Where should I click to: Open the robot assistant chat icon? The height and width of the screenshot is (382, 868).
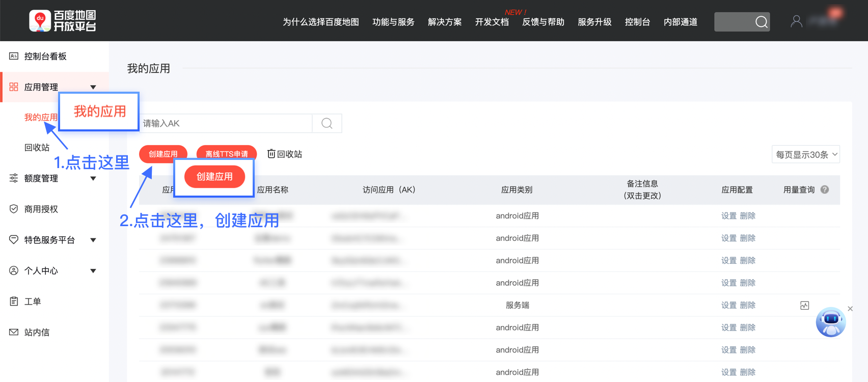pyautogui.click(x=830, y=322)
